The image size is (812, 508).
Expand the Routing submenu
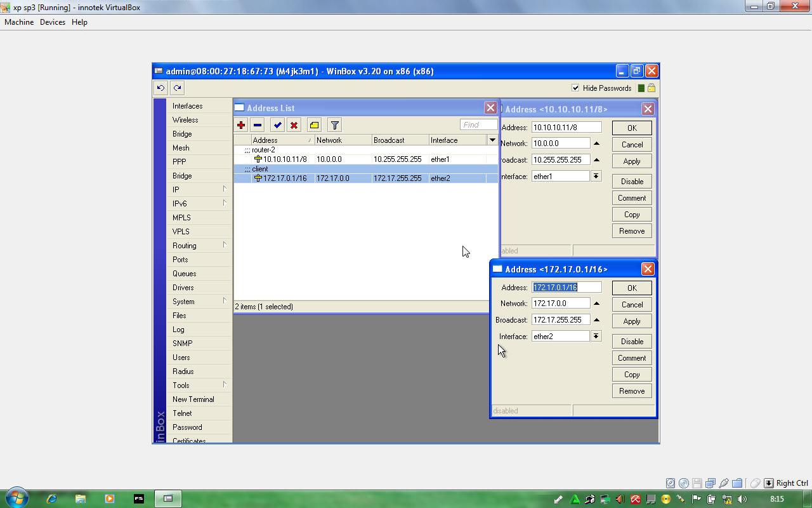tap(199, 245)
